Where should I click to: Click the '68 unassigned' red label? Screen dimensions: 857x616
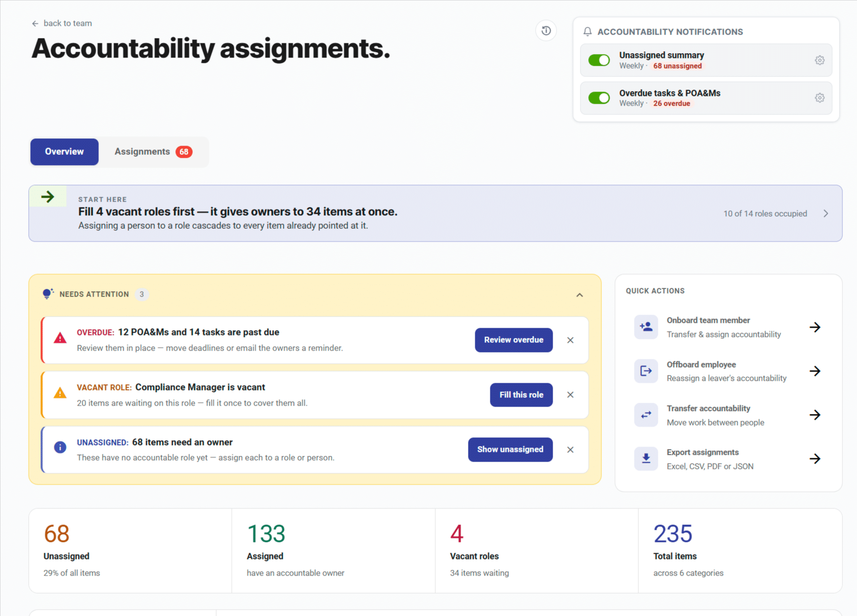coord(677,66)
